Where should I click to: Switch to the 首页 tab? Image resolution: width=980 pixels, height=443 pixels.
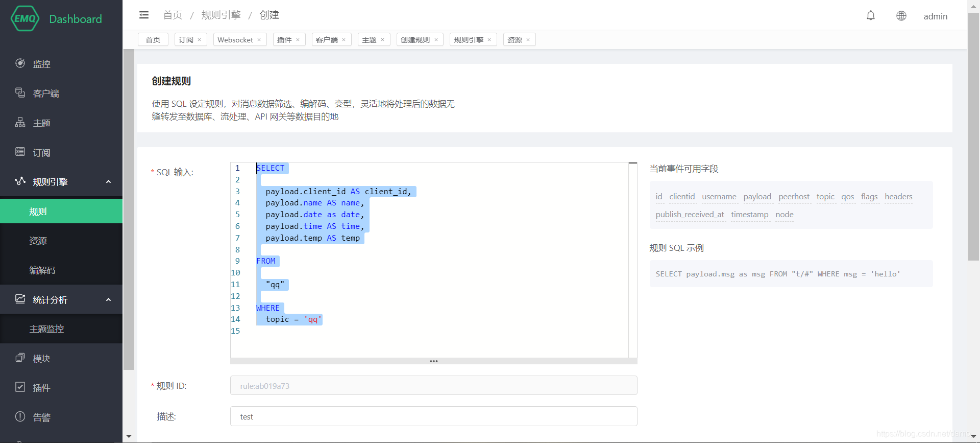coord(153,40)
